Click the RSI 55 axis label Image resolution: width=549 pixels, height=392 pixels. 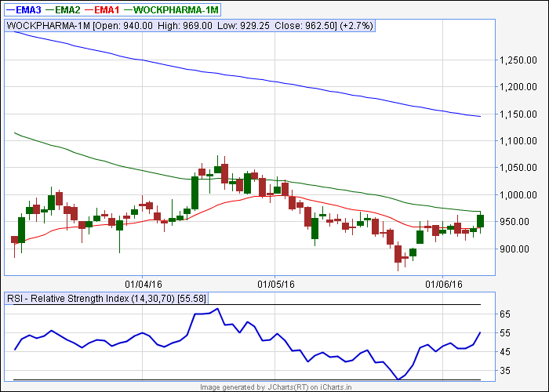click(504, 333)
